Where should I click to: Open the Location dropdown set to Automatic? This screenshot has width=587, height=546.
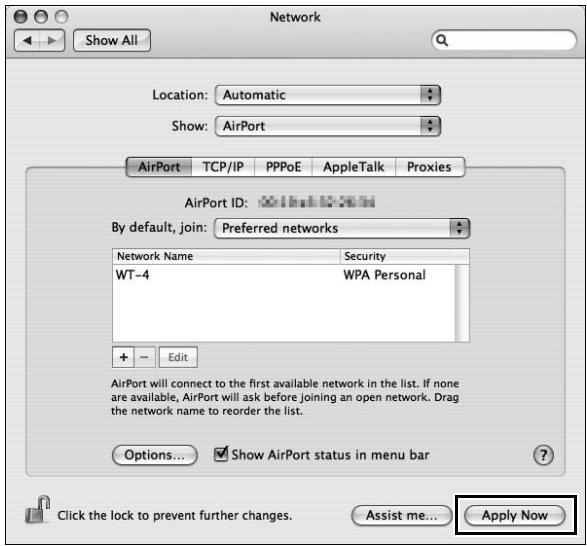tap(328, 95)
